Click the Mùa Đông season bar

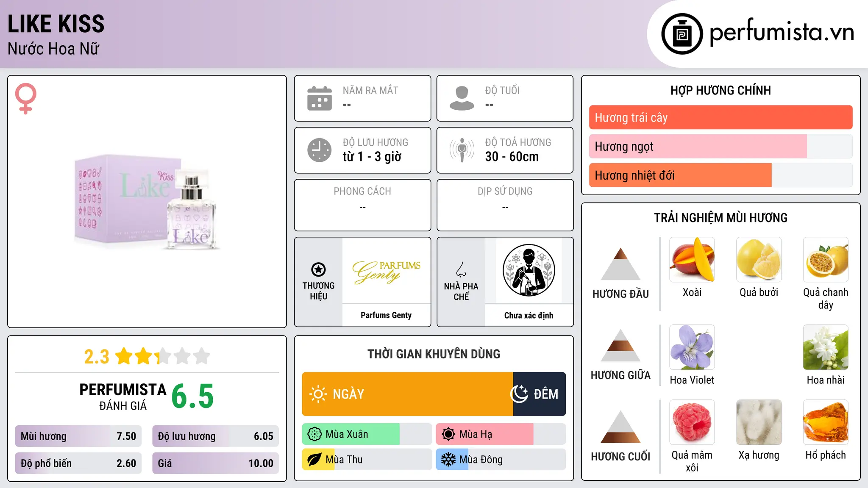point(501,460)
